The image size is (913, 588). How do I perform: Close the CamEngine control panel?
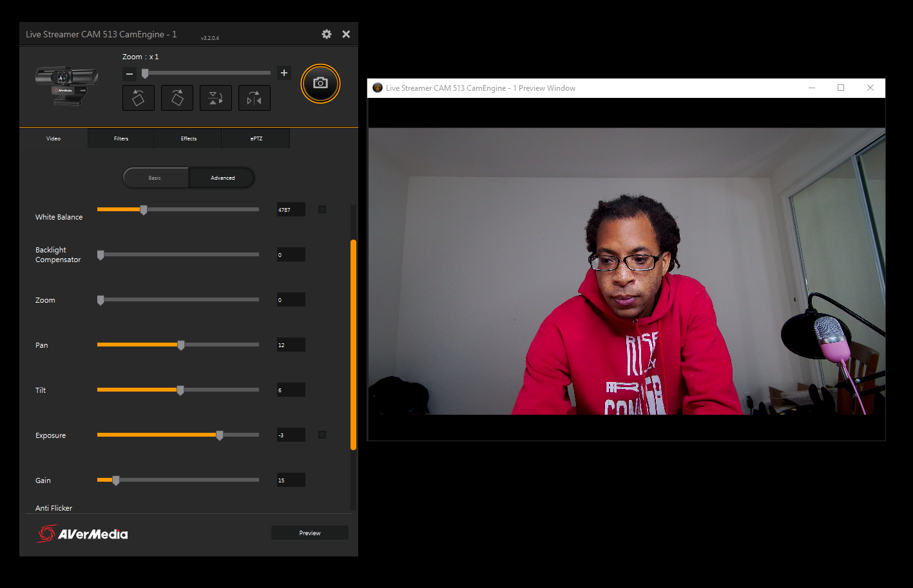(346, 34)
